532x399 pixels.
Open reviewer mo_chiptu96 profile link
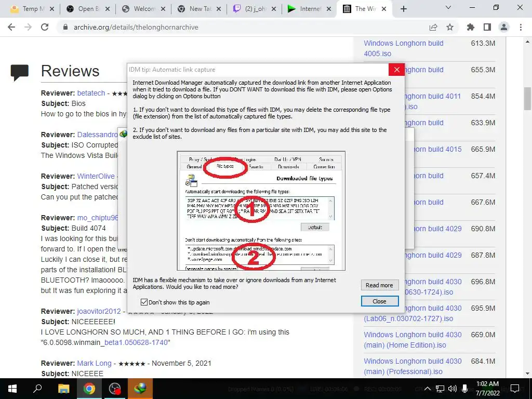(98, 218)
